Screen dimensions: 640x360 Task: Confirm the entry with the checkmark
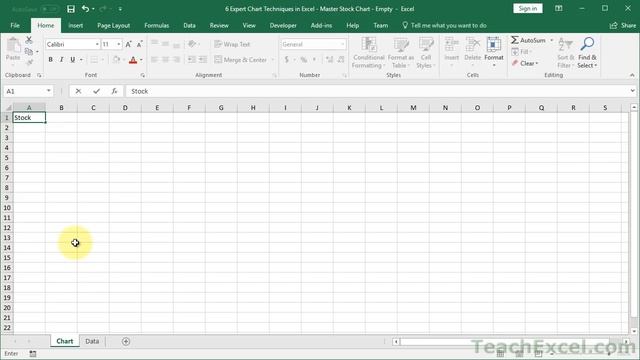coord(96,91)
